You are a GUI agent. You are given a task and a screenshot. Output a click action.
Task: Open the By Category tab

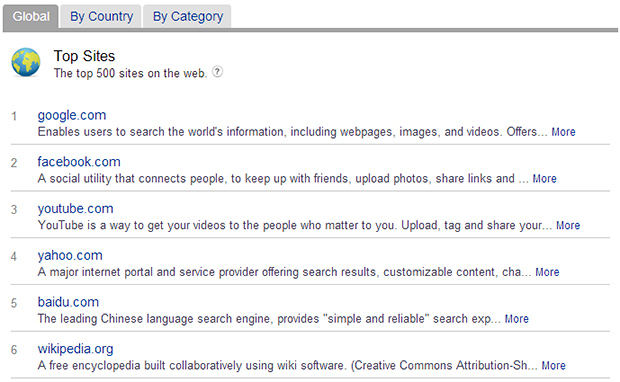click(x=188, y=17)
